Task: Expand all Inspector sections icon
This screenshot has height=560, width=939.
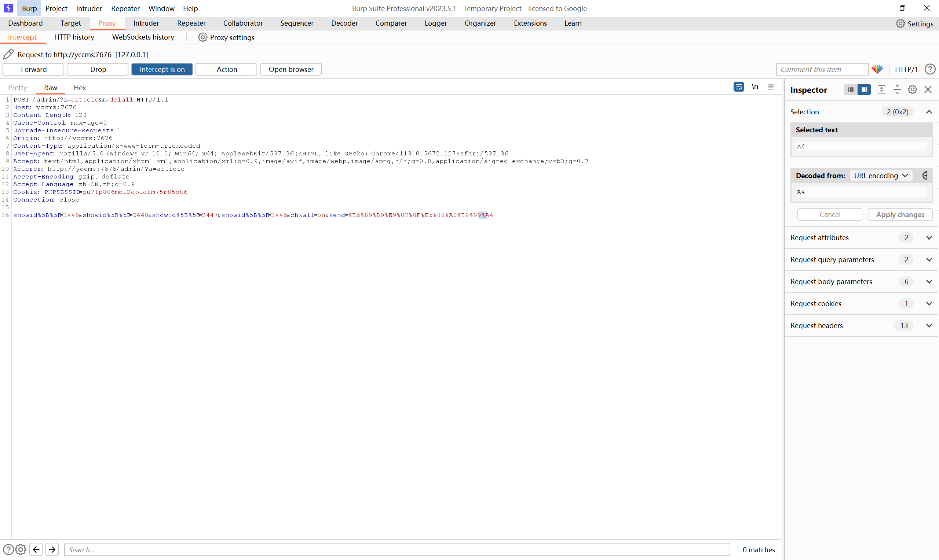Action: click(x=882, y=90)
